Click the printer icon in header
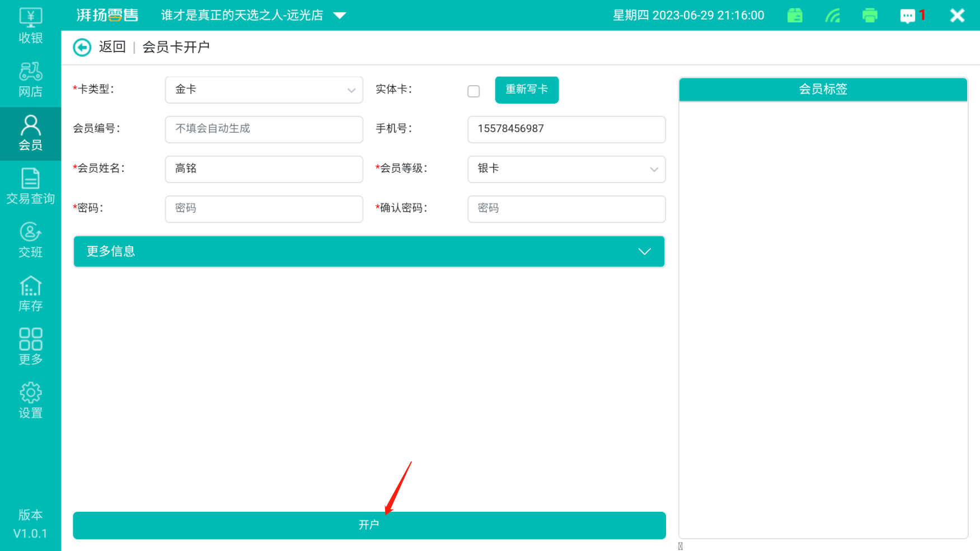The width and height of the screenshot is (980, 551). point(870,15)
